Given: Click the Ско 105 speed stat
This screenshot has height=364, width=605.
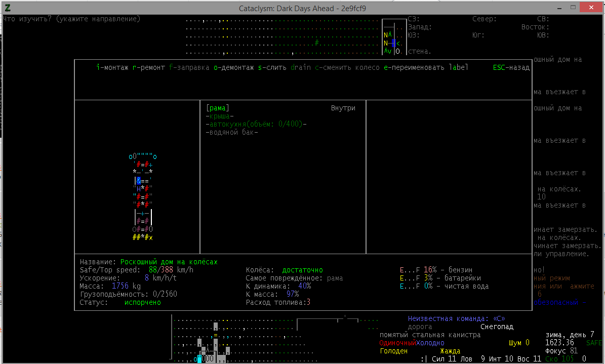Looking at the screenshot, I should (x=559, y=359).
